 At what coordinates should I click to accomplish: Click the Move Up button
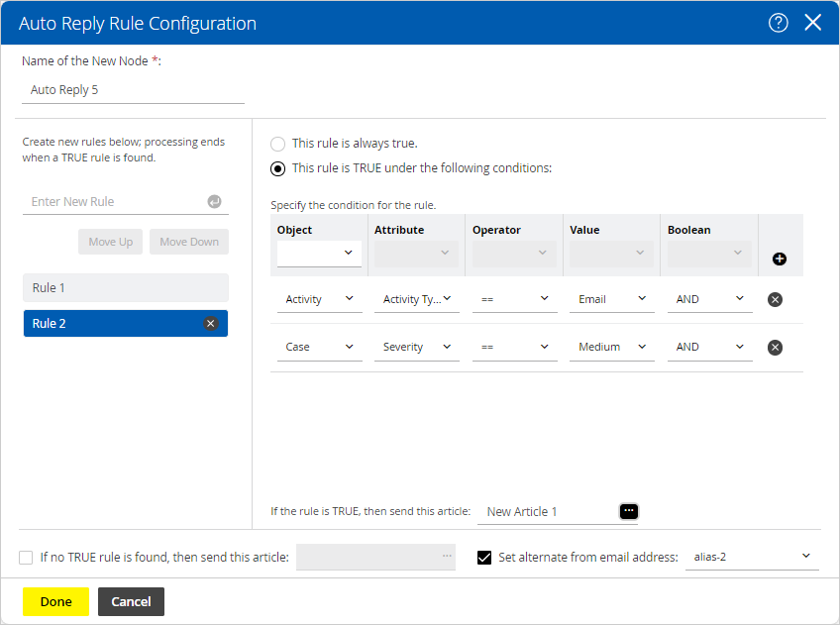coord(110,242)
